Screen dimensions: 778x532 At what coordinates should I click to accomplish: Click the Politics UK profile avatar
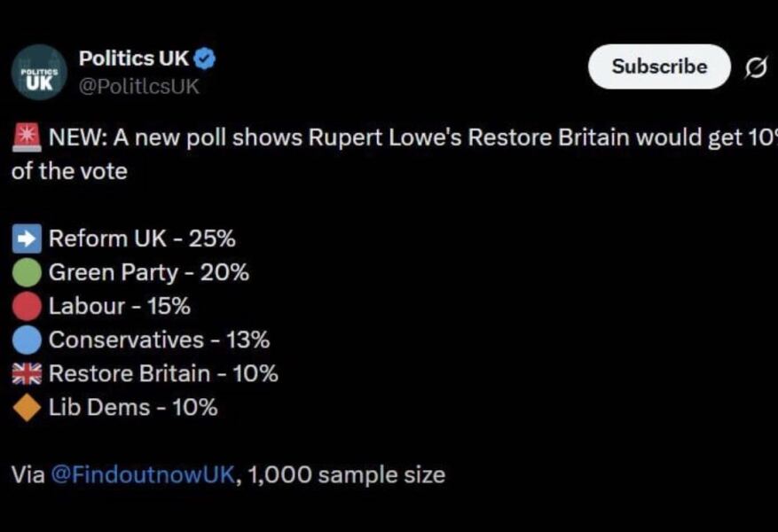pos(39,72)
